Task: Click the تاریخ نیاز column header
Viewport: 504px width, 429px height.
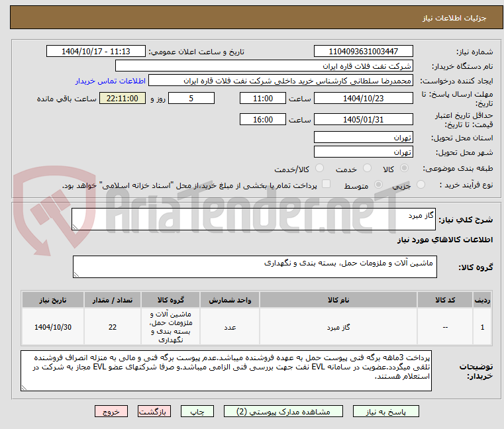Action: [x=53, y=300]
